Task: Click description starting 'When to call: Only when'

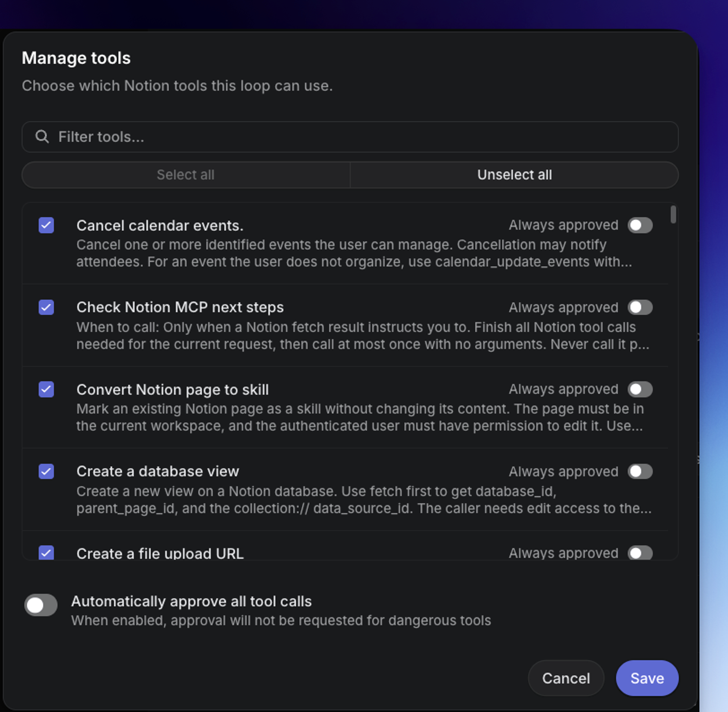Action: click(363, 336)
